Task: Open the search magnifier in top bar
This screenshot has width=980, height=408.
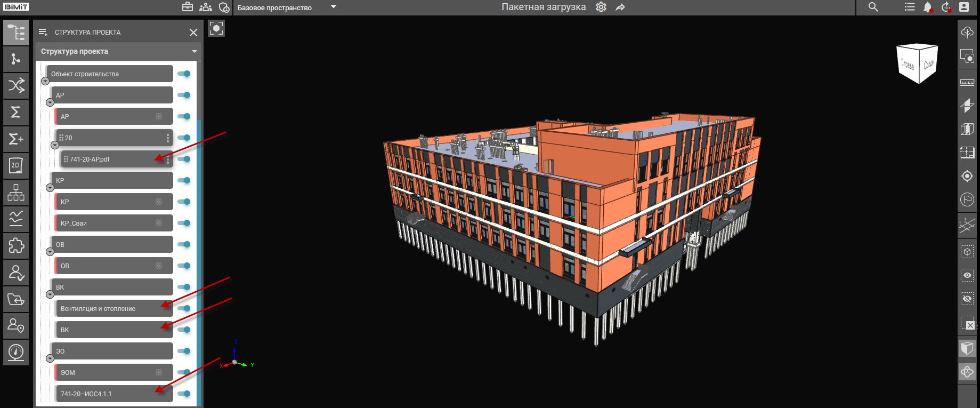Action: tap(873, 7)
